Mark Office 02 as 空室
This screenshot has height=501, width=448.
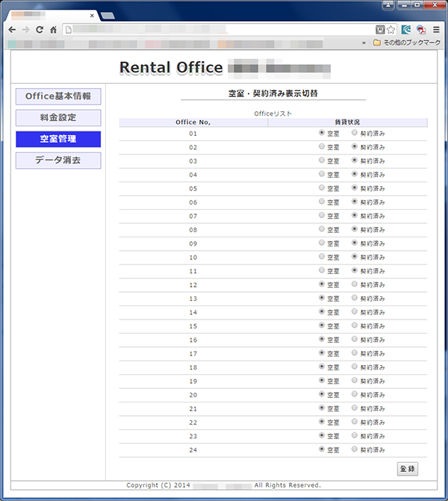322,147
